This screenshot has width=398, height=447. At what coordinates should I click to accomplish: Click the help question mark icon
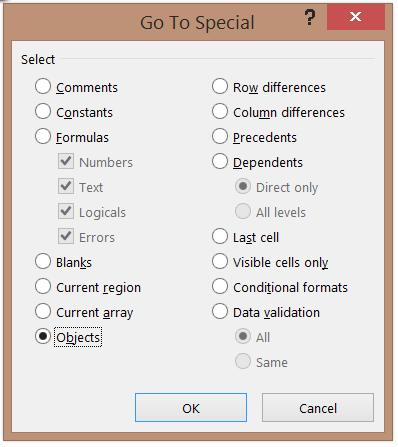[x=310, y=17]
